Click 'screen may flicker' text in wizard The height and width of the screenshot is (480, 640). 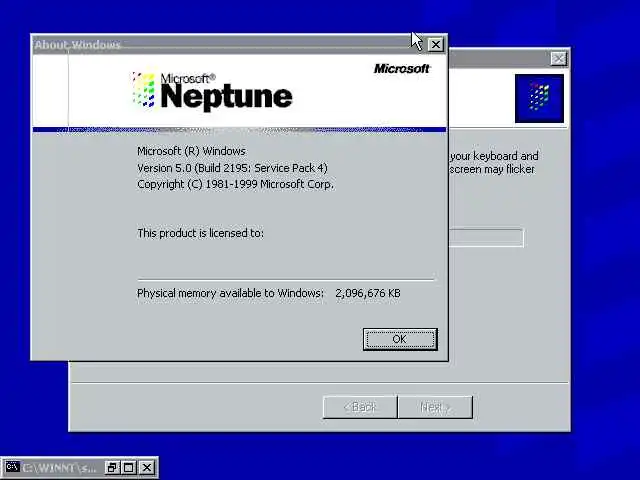[x=492, y=169]
